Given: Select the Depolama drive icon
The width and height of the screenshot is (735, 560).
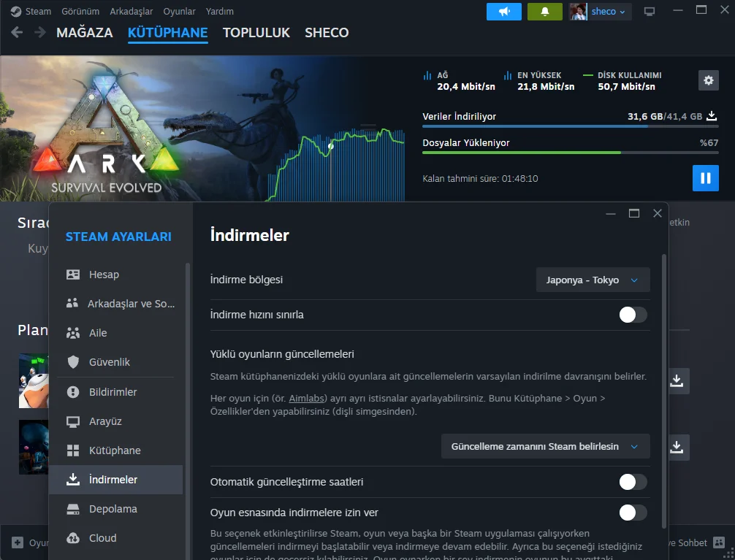Looking at the screenshot, I should pyautogui.click(x=73, y=509).
